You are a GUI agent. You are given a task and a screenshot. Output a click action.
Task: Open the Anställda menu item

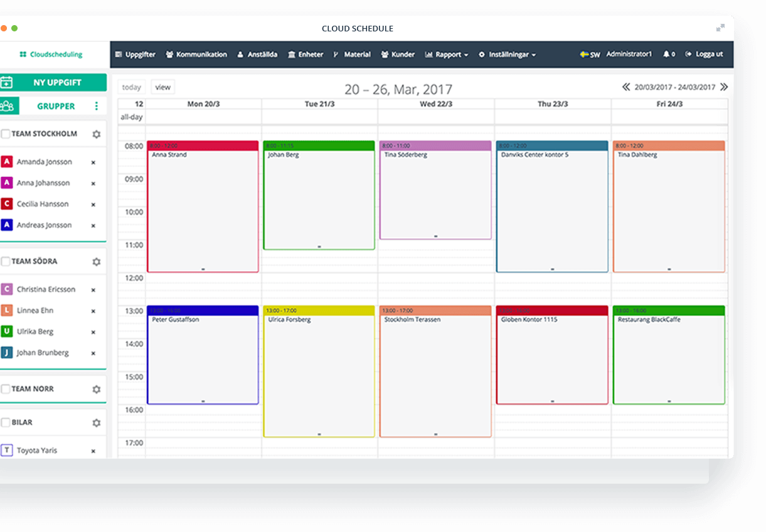pos(257,55)
